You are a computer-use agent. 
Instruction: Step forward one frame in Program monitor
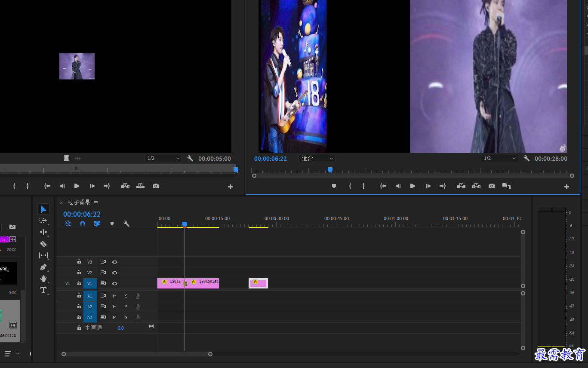[428, 186]
